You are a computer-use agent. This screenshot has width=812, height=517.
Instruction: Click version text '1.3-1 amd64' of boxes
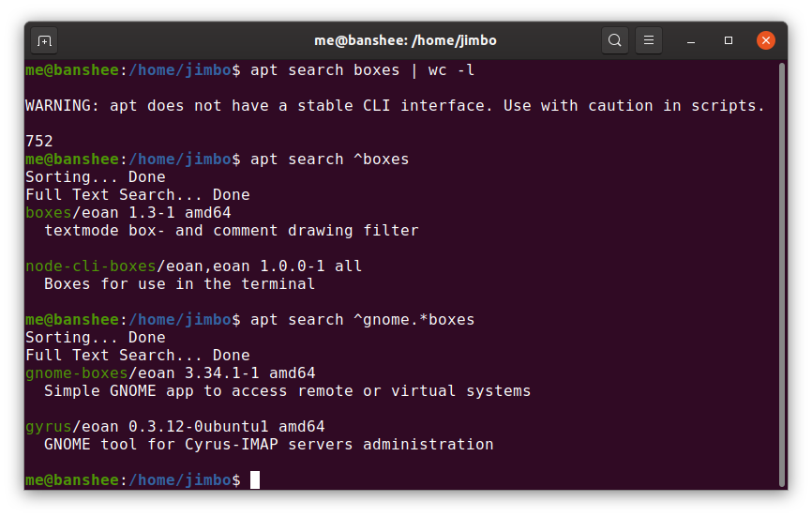point(180,212)
